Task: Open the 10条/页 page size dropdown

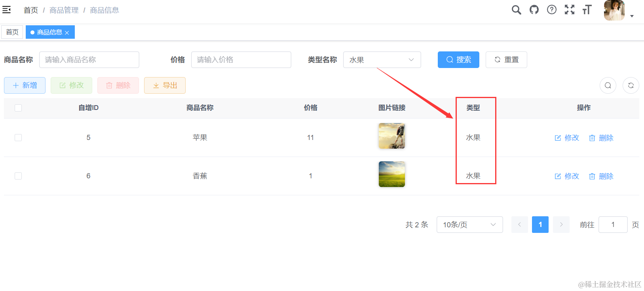Action: click(x=469, y=225)
